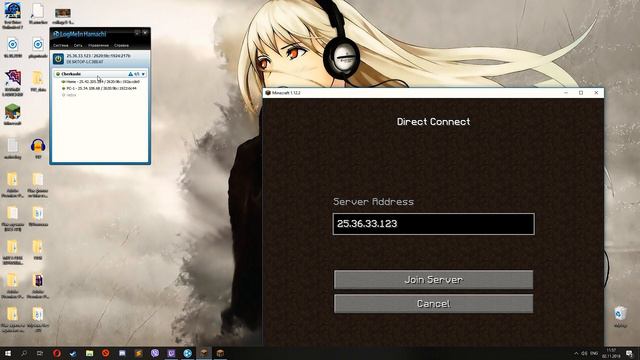Image resolution: width=640 pixels, height=360 pixels.
Task: Select the Cherkashi network row in Hamachi
Action: click(100, 74)
